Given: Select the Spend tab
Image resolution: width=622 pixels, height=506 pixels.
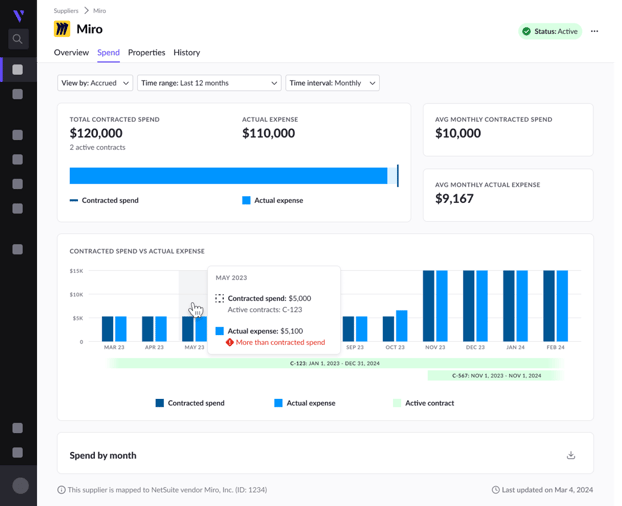Looking at the screenshot, I should (x=108, y=52).
